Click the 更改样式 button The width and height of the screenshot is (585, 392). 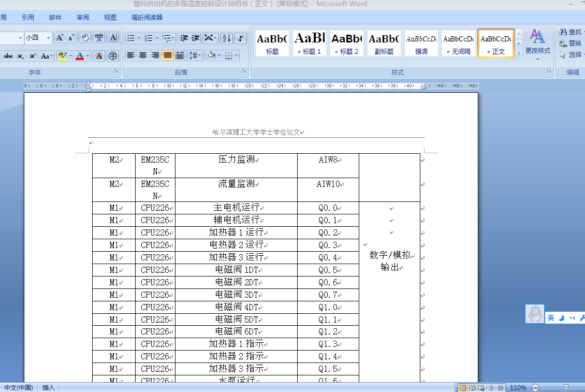coord(539,43)
